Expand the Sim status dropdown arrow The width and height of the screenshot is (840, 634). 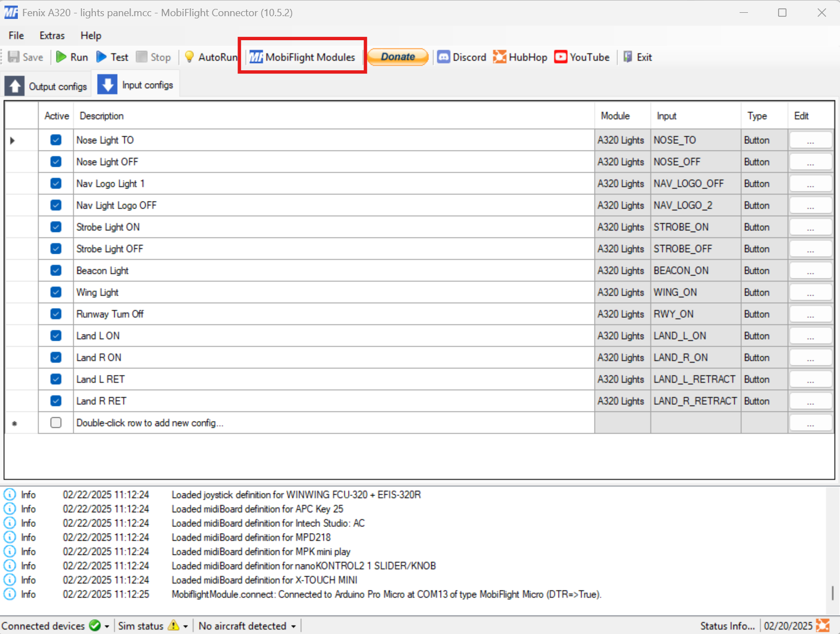186,627
